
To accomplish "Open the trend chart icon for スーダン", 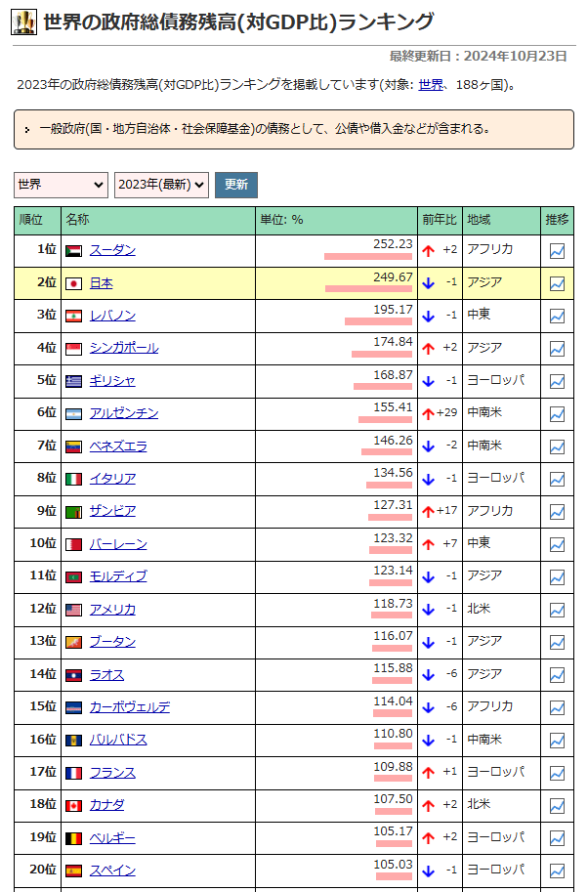I will pyautogui.click(x=557, y=251).
